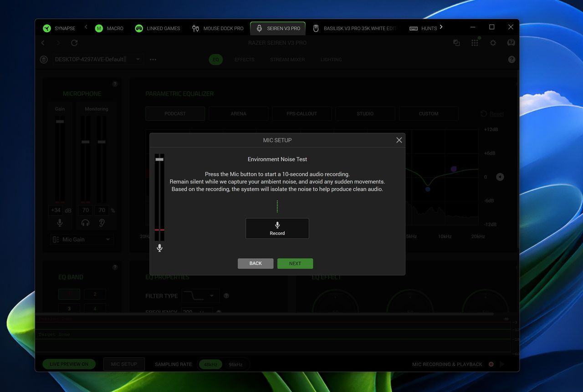This screenshot has height=392, width=583.
Task: Click the red mic recording button
Action: click(x=491, y=364)
